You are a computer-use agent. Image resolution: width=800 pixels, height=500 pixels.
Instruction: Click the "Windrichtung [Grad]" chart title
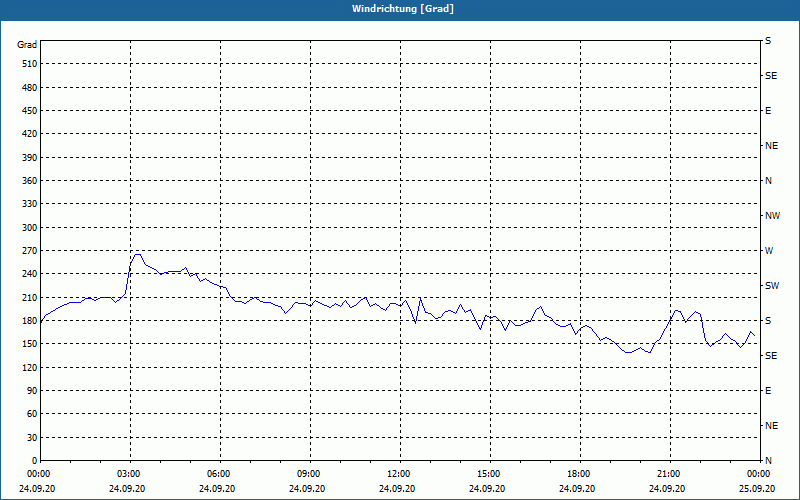click(403, 9)
